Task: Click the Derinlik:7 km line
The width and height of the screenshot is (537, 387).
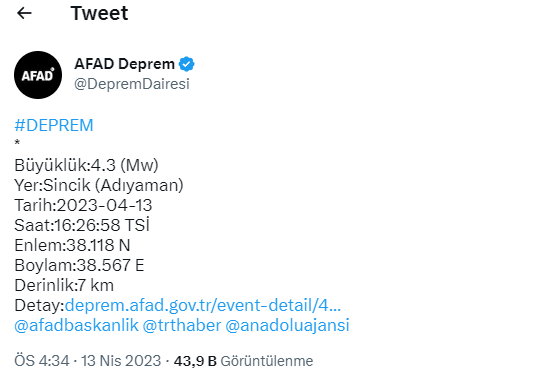Action: (x=64, y=285)
